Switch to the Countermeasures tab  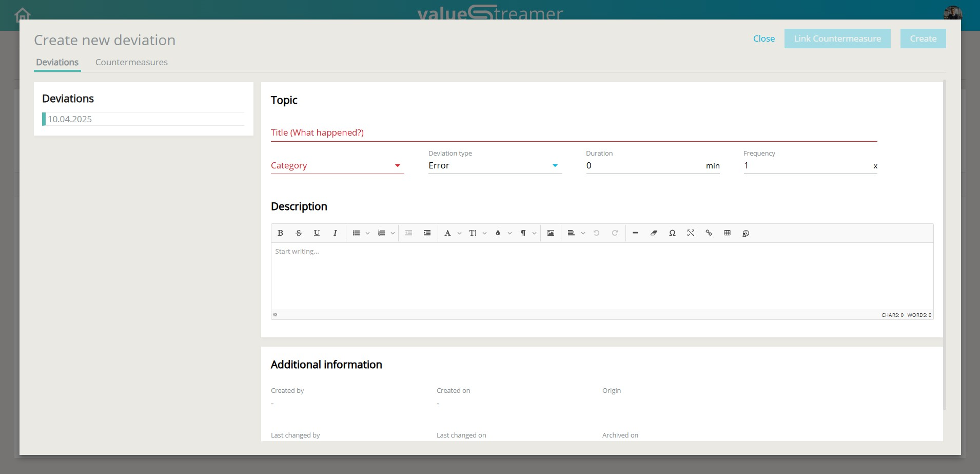tap(131, 62)
